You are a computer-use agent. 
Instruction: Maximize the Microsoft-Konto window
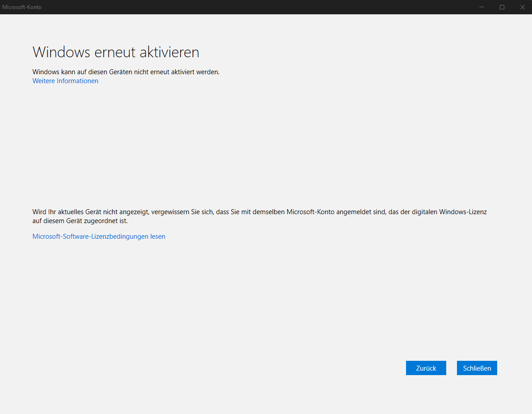click(502, 7)
